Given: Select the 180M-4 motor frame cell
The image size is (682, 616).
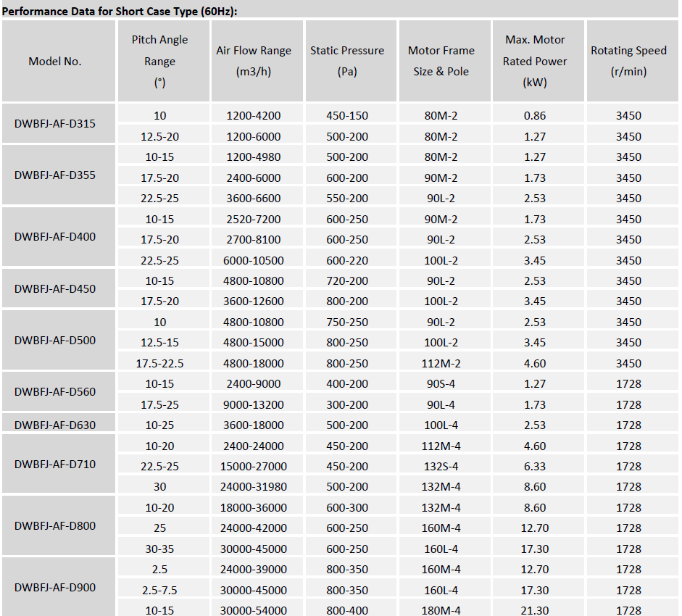Looking at the screenshot, I should [x=441, y=611].
